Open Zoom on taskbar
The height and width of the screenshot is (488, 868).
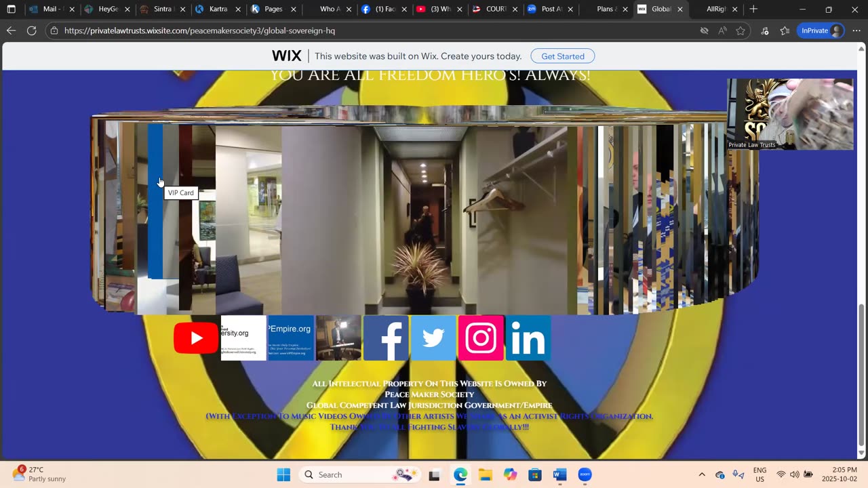585,474
